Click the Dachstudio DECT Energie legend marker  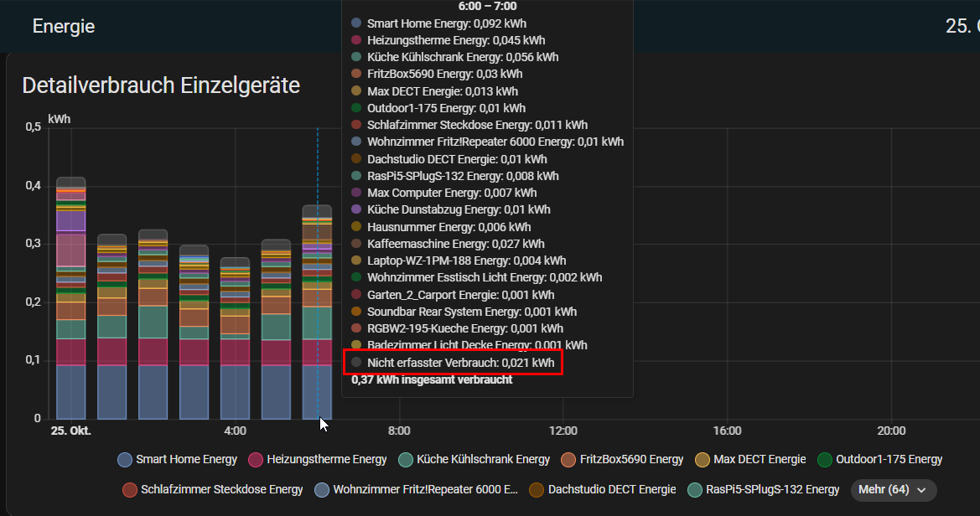coord(537,490)
